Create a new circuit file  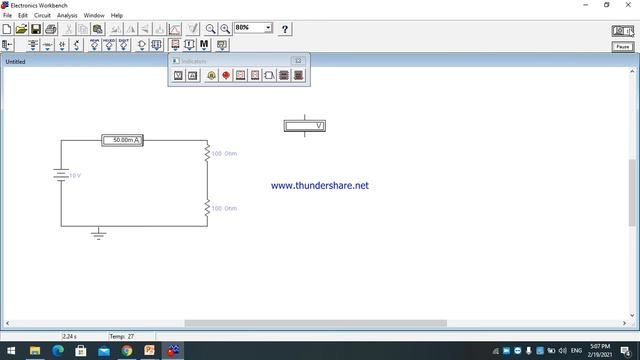(7, 29)
